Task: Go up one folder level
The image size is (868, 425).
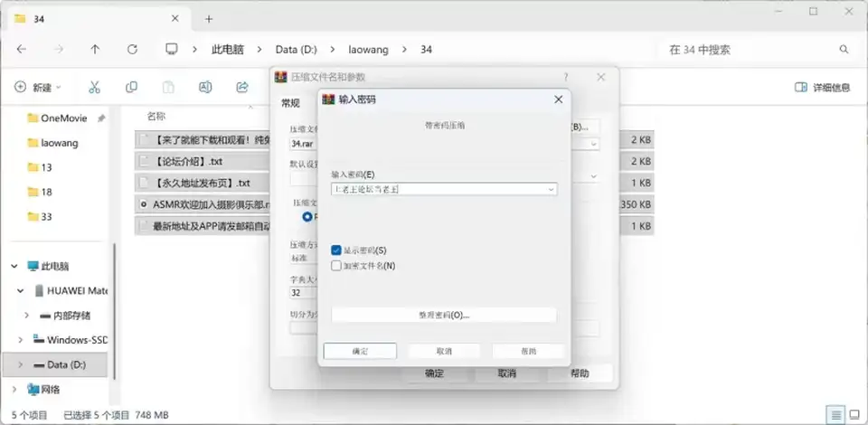Action: click(95, 49)
